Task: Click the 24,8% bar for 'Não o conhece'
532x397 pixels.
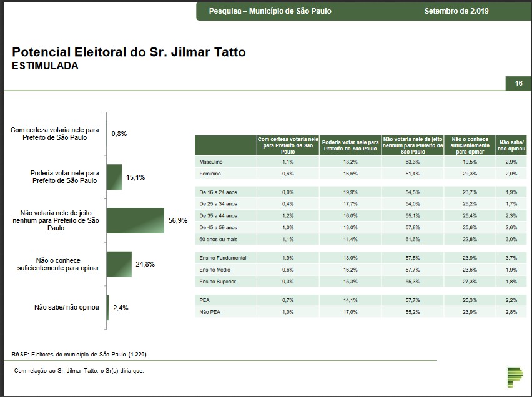Action: (x=119, y=264)
